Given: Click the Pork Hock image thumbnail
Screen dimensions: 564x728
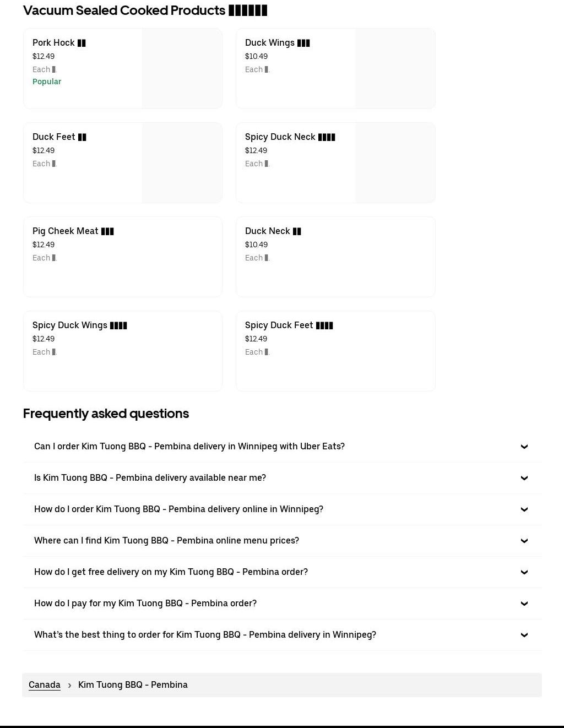Looking at the screenshot, I should 182,68.
